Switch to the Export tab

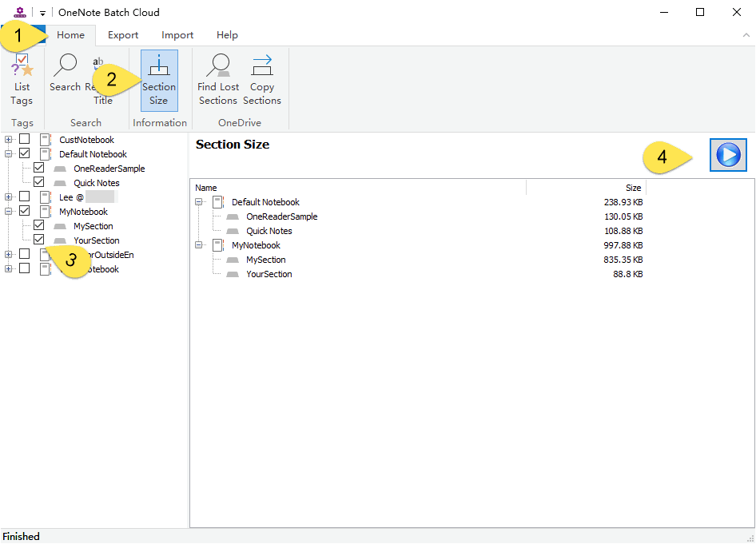(123, 35)
